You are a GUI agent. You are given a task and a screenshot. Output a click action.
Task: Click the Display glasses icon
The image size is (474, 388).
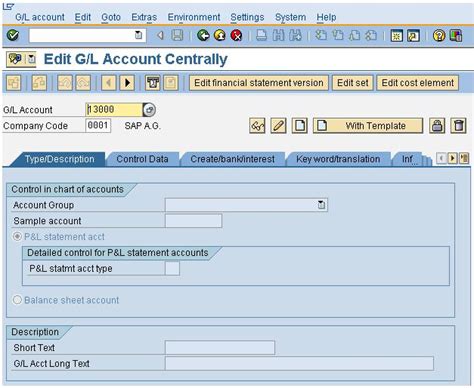coord(257,126)
